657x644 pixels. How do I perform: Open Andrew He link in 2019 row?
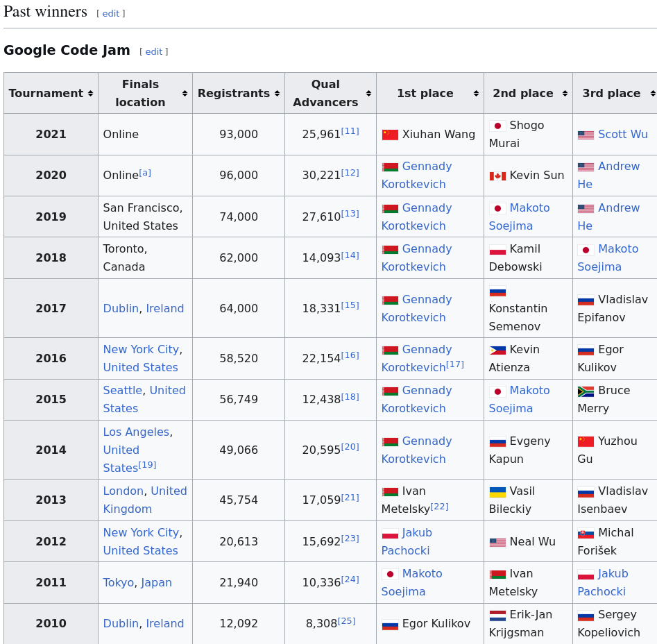click(x=609, y=217)
